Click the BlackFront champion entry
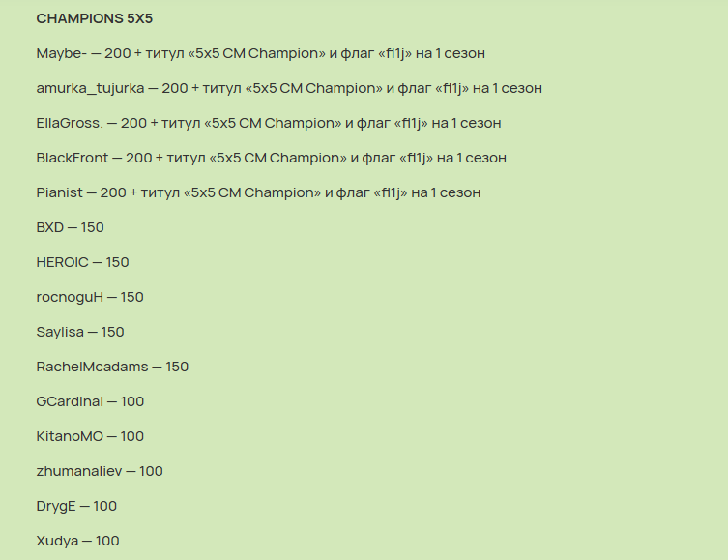728x560 pixels. pos(271,158)
